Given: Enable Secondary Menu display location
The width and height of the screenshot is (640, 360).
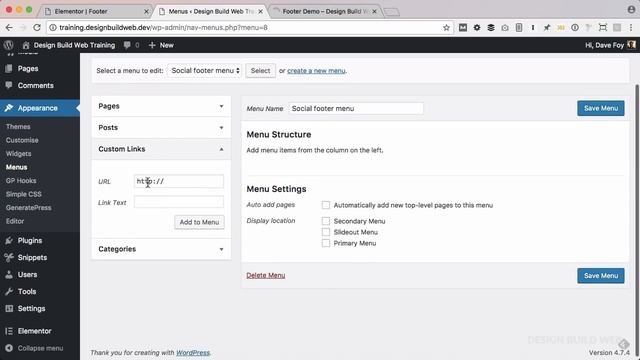Looking at the screenshot, I should tap(326, 221).
